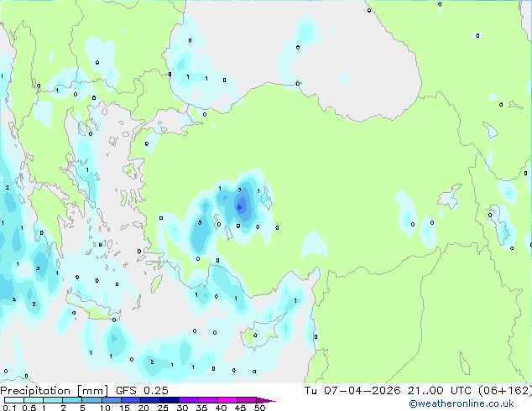Click magenta swatch between 40 and 45

(227, 400)
